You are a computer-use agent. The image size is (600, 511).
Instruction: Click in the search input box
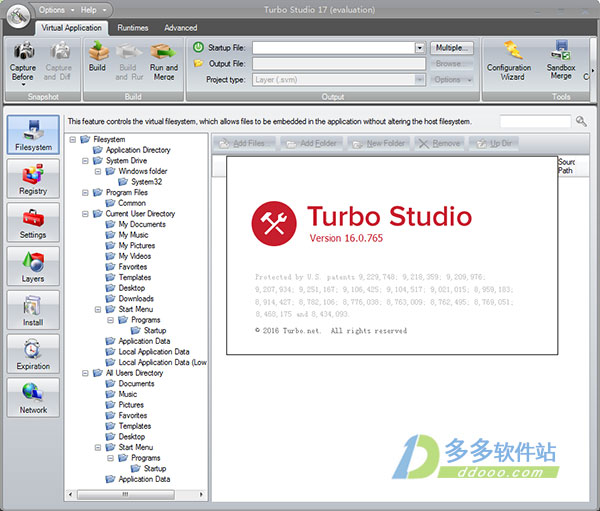click(535, 121)
